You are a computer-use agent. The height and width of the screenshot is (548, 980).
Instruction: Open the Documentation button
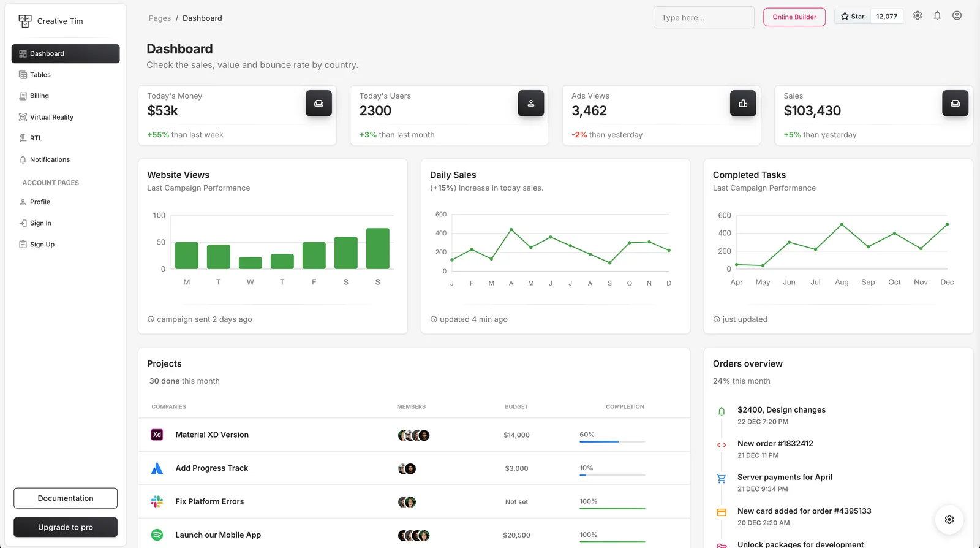click(x=66, y=498)
